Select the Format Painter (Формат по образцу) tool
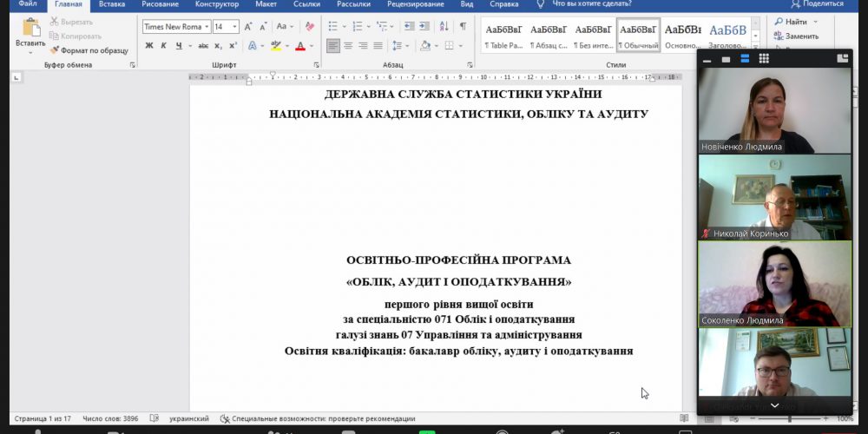868x434 pixels. [x=89, y=50]
